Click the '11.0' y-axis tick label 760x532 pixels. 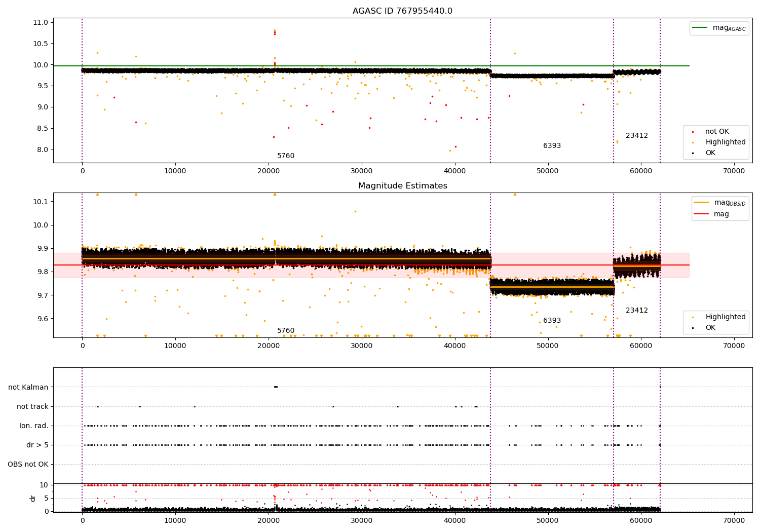pos(40,22)
